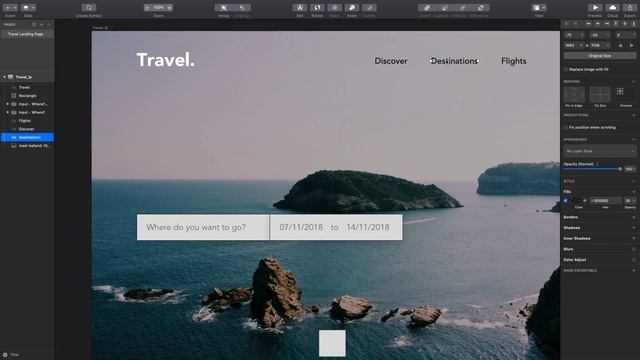
Task: Select the Travel Landing Page page
Action: (27, 34)
